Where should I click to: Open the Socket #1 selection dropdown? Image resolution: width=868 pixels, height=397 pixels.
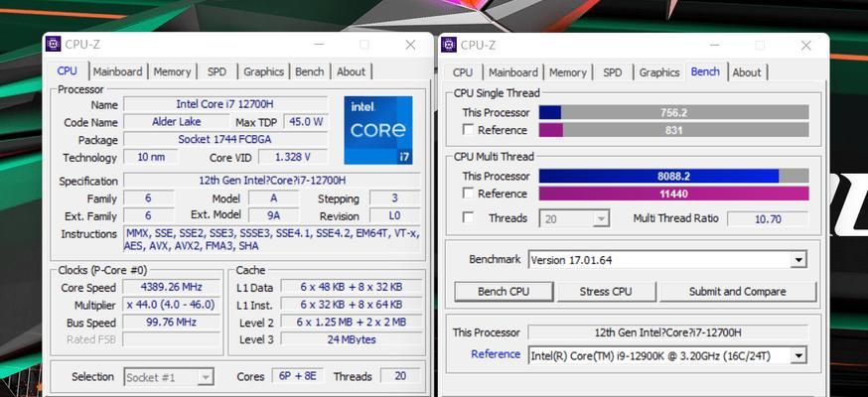click(168, 378)
